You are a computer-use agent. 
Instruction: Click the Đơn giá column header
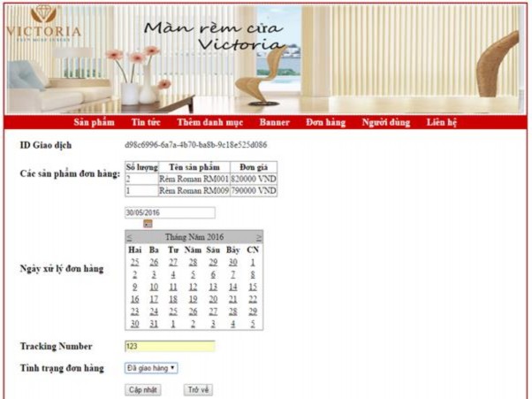pos(254,167)
